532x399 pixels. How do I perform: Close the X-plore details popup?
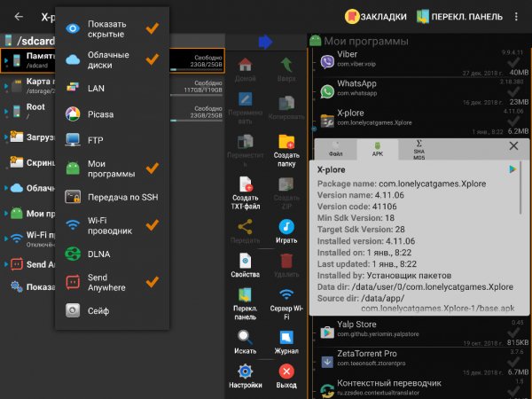[513, 146]
